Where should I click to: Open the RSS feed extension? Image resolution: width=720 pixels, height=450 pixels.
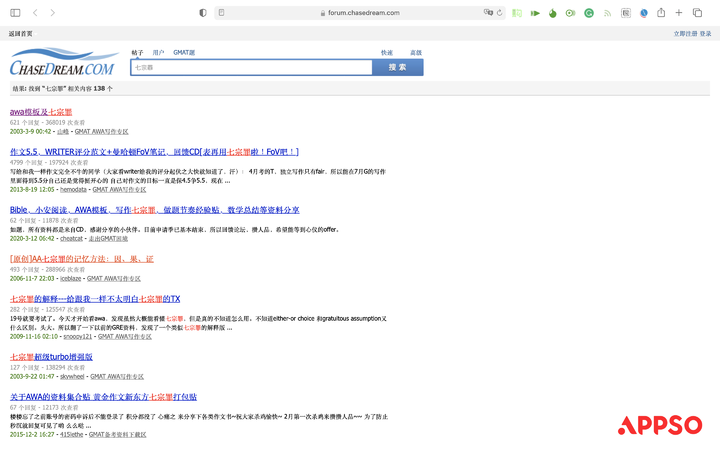point(608,13)
